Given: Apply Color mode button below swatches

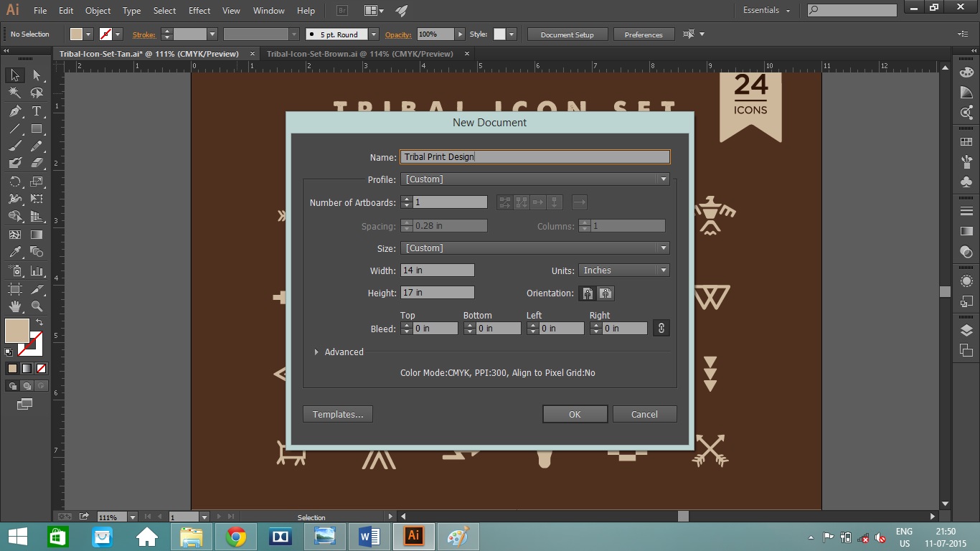Looking at the screenshot, I should click(12, 369).
